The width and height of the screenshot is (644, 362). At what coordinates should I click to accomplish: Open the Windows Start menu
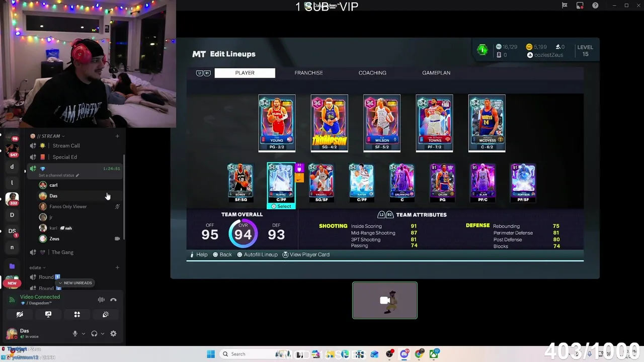tap(210, 354)
